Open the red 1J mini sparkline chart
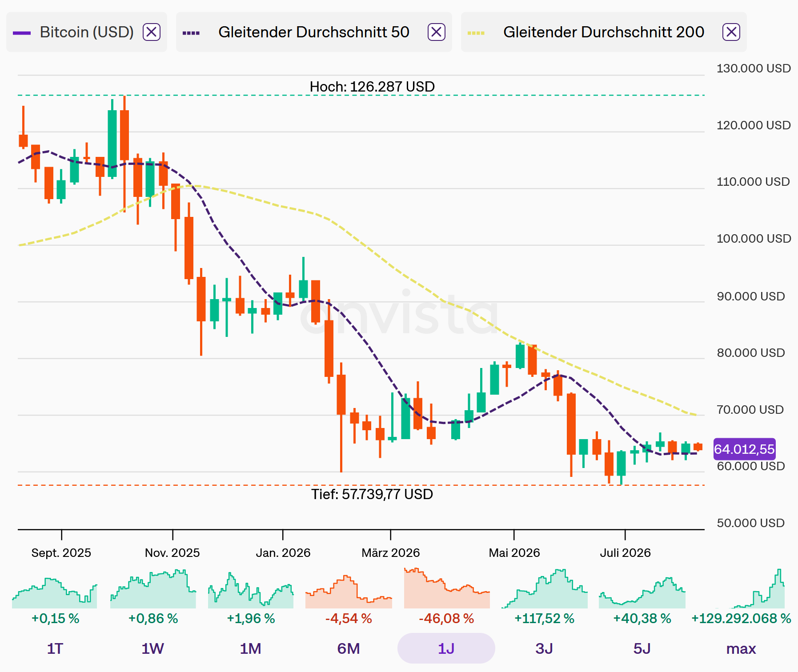Screen dimensions: 798x672 447,588
